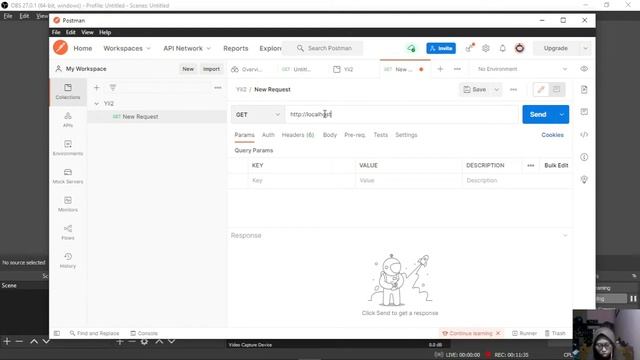640x360 pixels.
Task: Open the Mock Servers sidebar panel
Action: (x=68, y=176)
